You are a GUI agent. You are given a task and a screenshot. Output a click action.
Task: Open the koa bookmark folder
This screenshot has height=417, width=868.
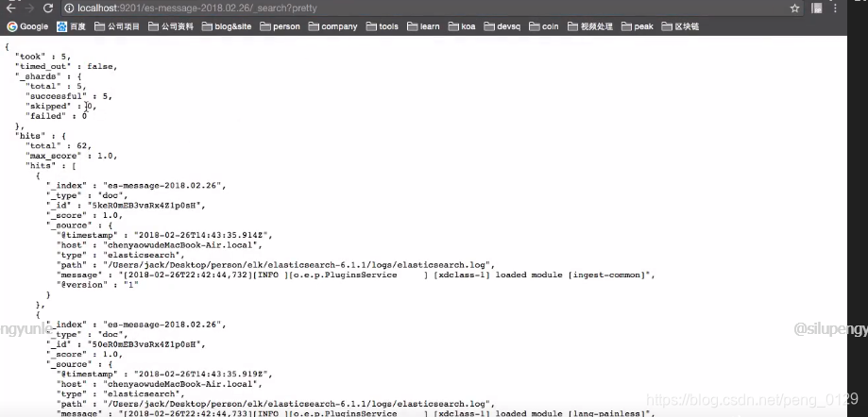pos(462,26)
